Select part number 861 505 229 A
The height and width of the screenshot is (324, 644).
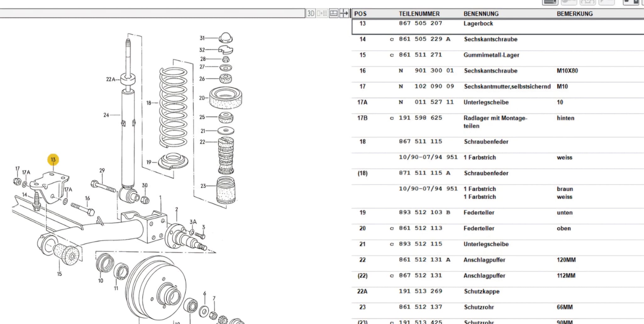tap(424, 39)
